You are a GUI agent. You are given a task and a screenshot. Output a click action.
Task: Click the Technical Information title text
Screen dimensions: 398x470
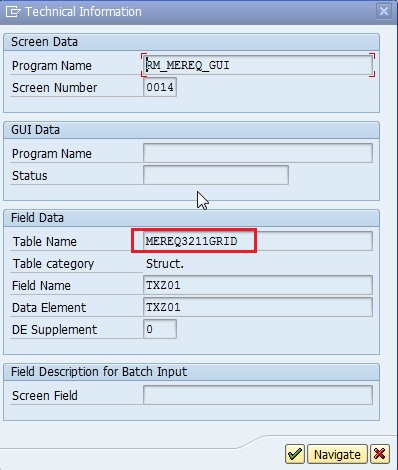pos(83,12)
